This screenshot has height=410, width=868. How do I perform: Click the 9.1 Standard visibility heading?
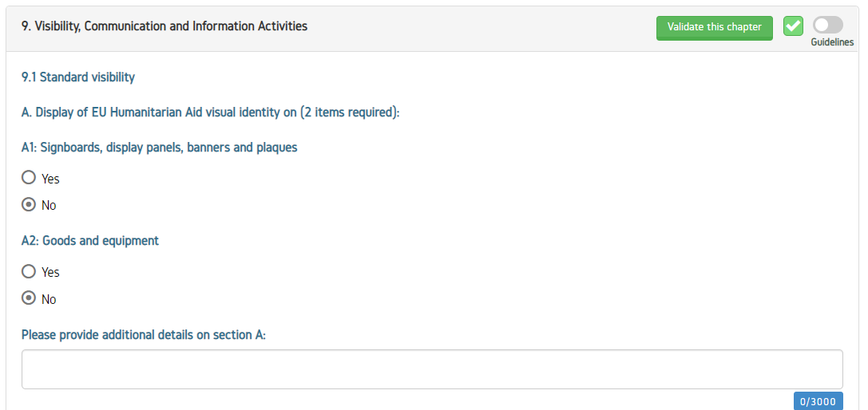point(78,77)
